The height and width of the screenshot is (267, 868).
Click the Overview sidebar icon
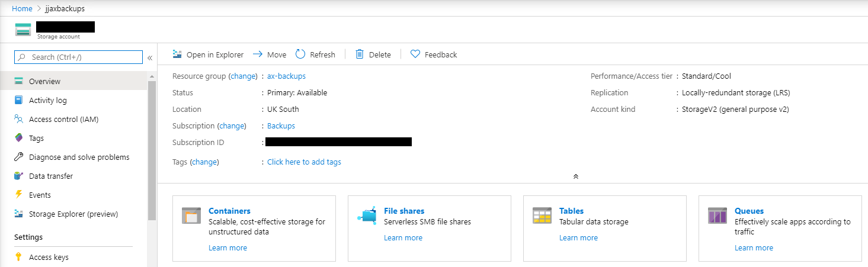(19, 81)
